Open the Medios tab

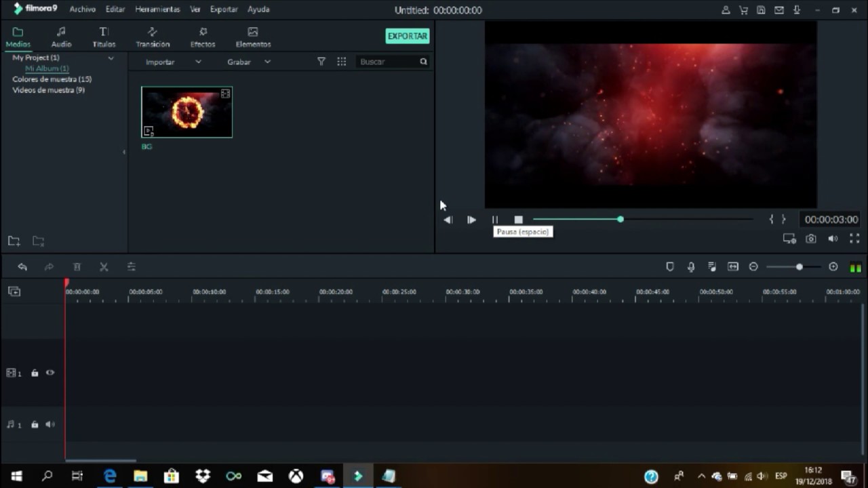coord(18,37)
